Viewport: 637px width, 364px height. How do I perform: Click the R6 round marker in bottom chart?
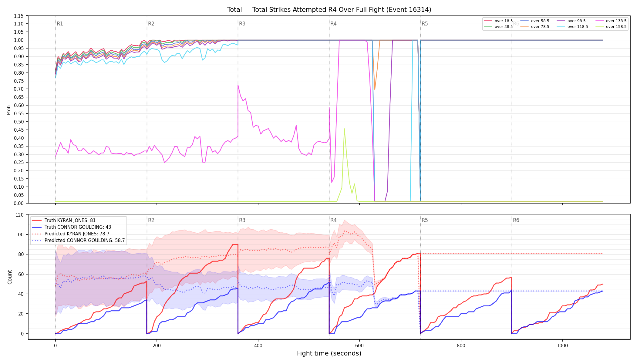[x=516, y=220]
